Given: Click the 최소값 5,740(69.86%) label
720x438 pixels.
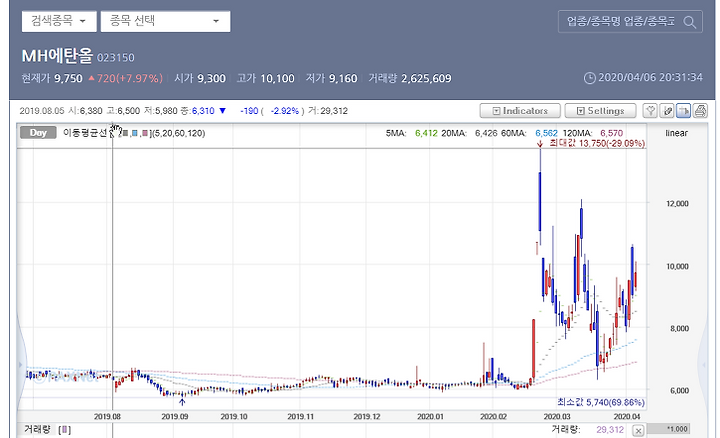Looking at the screenshot, I should 601,402.
